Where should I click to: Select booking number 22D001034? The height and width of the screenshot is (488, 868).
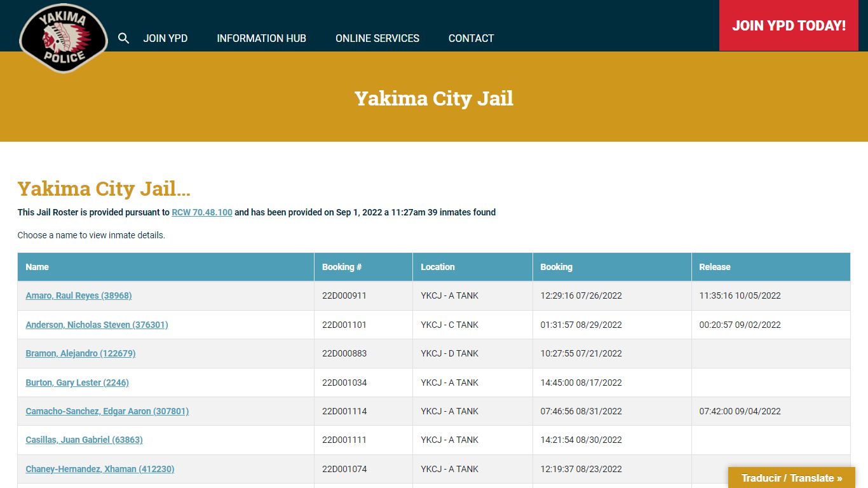[344, 383]
